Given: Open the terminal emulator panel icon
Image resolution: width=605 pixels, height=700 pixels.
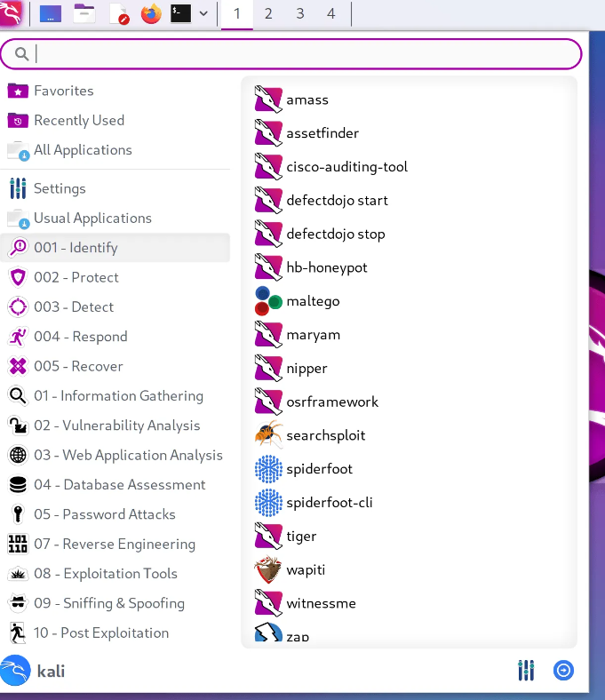Looking at the screenshot, I should coord(181,13).
